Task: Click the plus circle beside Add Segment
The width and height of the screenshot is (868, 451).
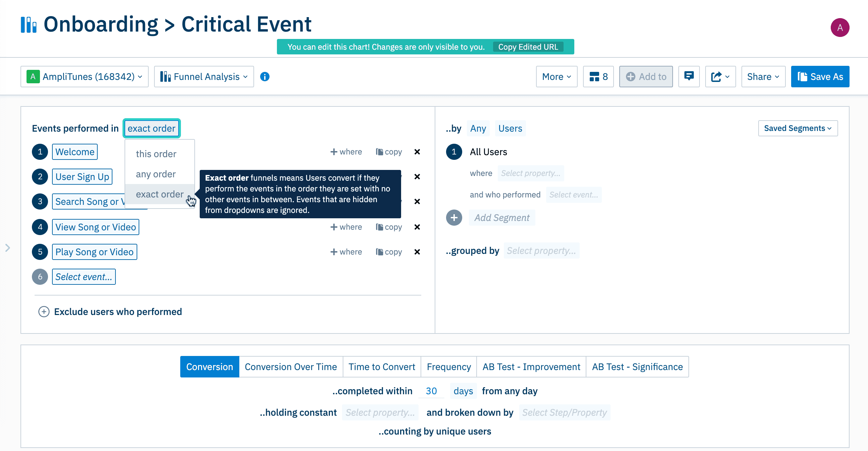Action: (x=453, y=218)
